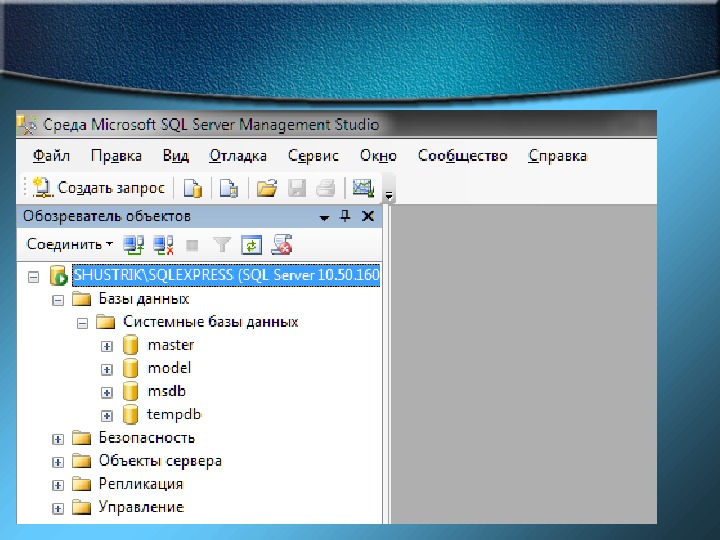Open the Сообщество menu
The image size is (720, 540).
click(462, 156)
